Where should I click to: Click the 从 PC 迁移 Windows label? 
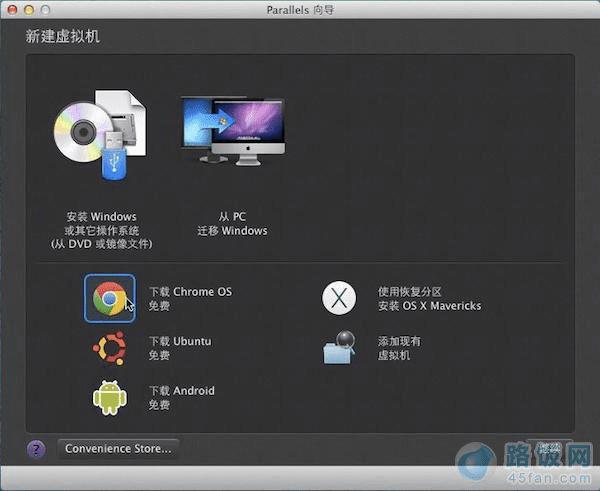tap(232, 223)
